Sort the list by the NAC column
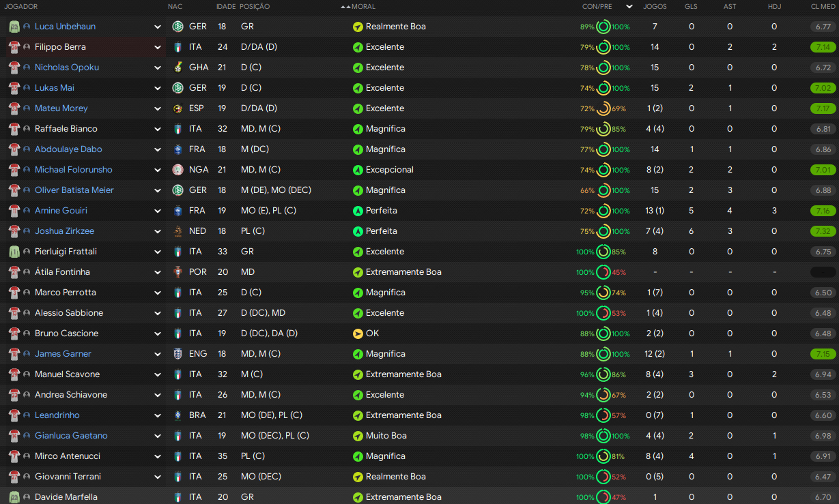This screenshot has height=504, width=839. (175, 6)
